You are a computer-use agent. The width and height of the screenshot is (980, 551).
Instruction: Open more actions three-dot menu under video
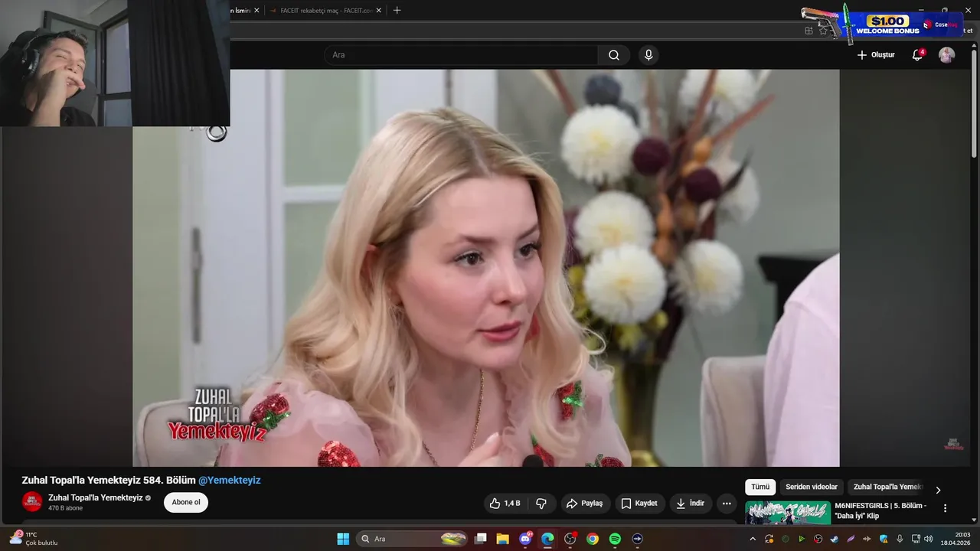(x=727, y=503)
